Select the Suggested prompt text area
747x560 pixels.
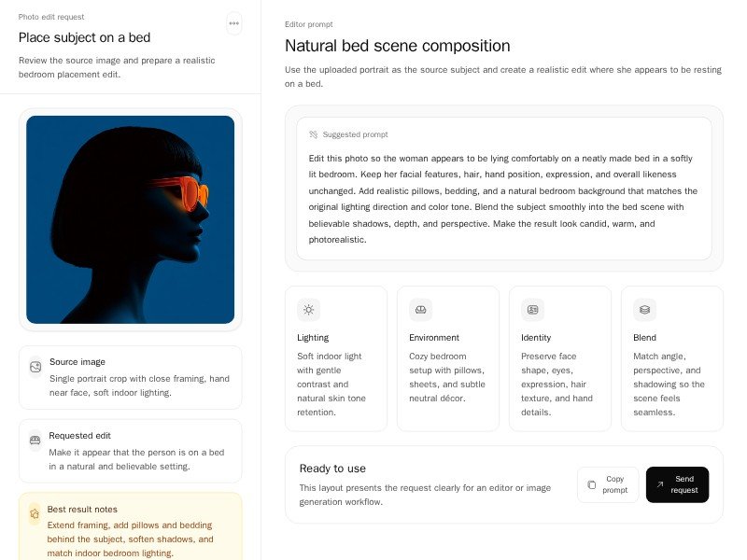[503, 193]
